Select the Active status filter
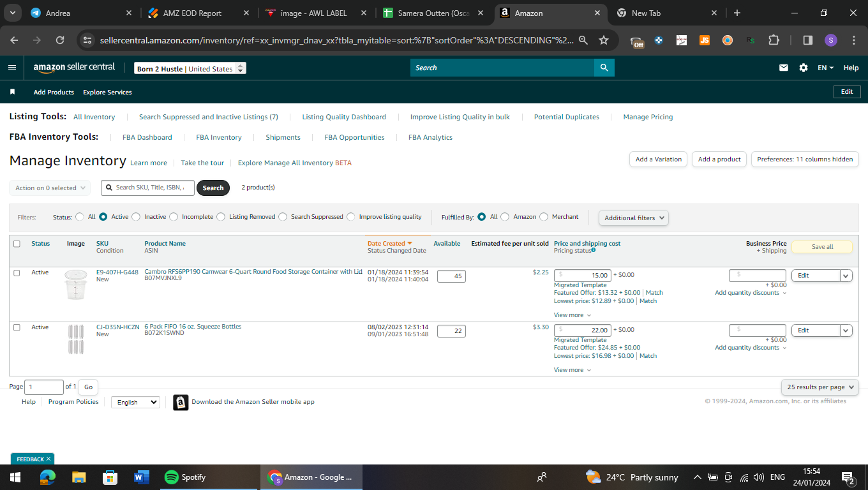 [103, 217]
